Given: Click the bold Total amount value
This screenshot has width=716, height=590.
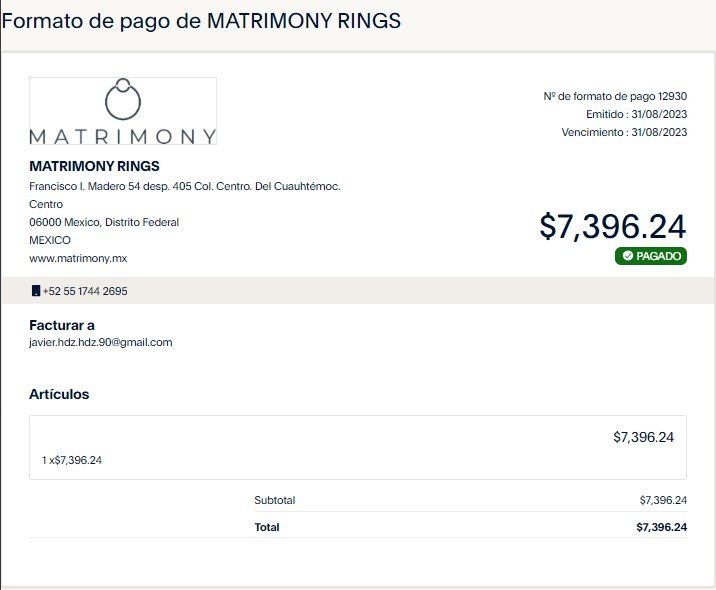Looking at the screenshot, I should [662, 527].
